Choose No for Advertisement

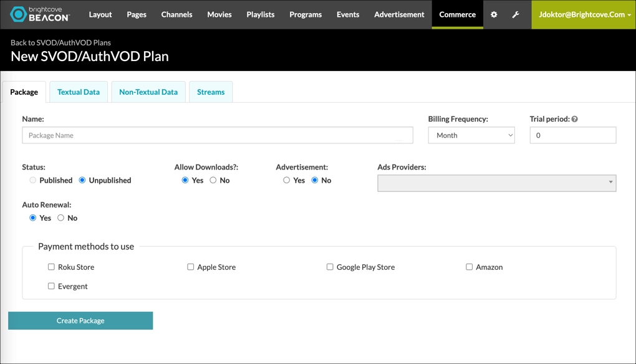(x=315, y=180)
